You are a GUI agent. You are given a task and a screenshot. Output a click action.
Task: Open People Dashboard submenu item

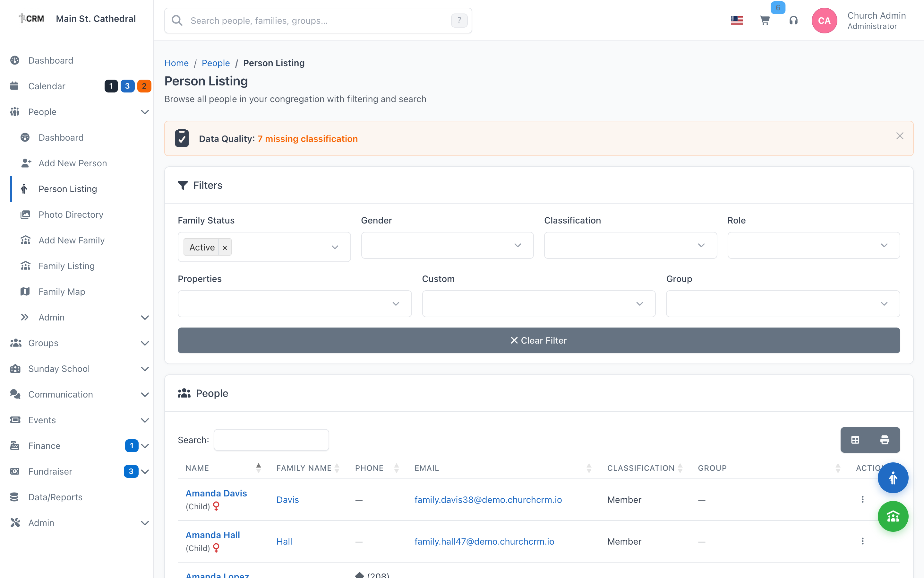[61, 138]
